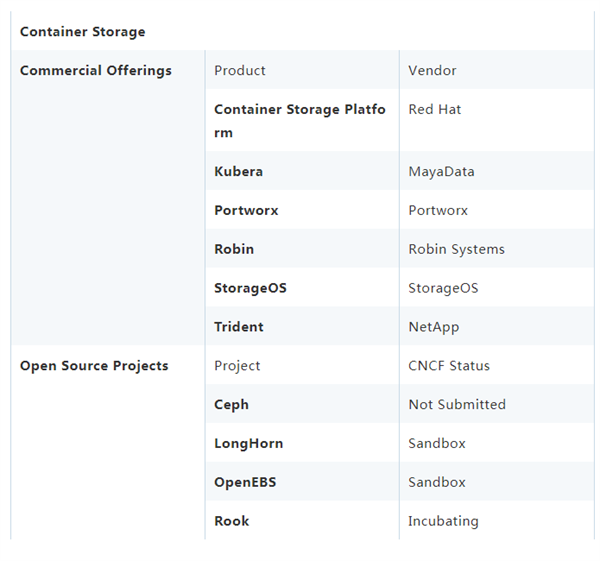Select the Ceph project entry
This screenshot has height=561, width=600.
(231, 405)
